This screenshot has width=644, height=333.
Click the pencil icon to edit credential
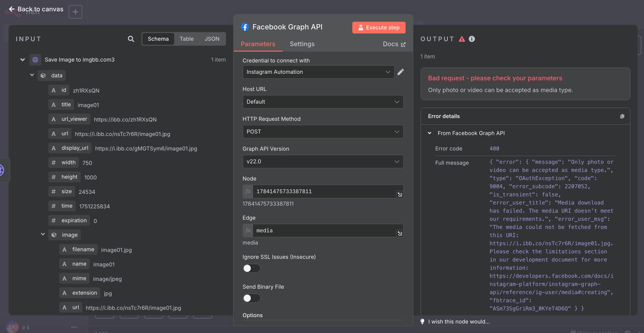point(400,72)
